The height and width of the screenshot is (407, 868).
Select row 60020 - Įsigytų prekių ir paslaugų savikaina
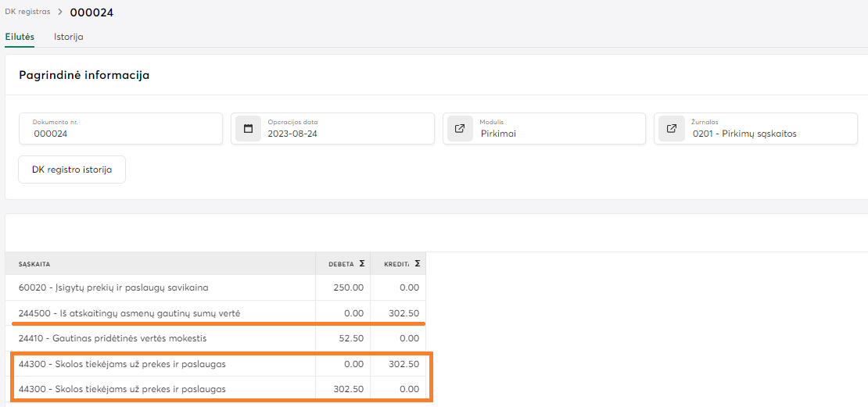pyautogui.click(x=113, y=287)
